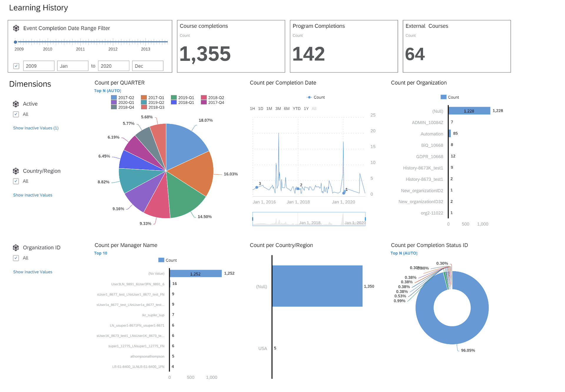Click the left handle of timeline range selector
This screenshot has height=392, width=565.
click(x=253, y=219)
